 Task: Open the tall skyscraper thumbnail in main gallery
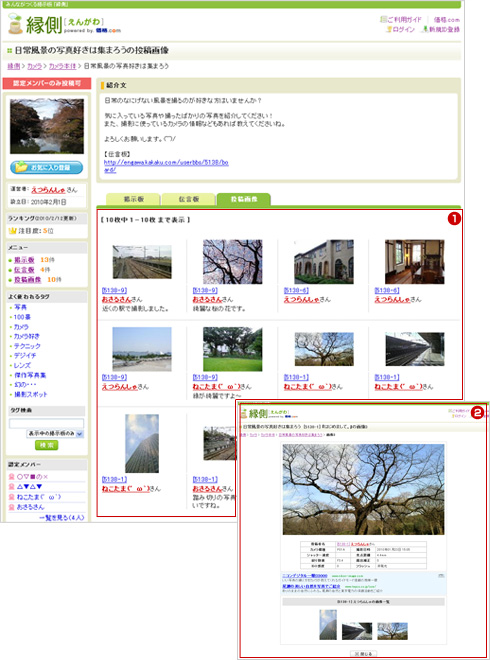pos(142,443)
